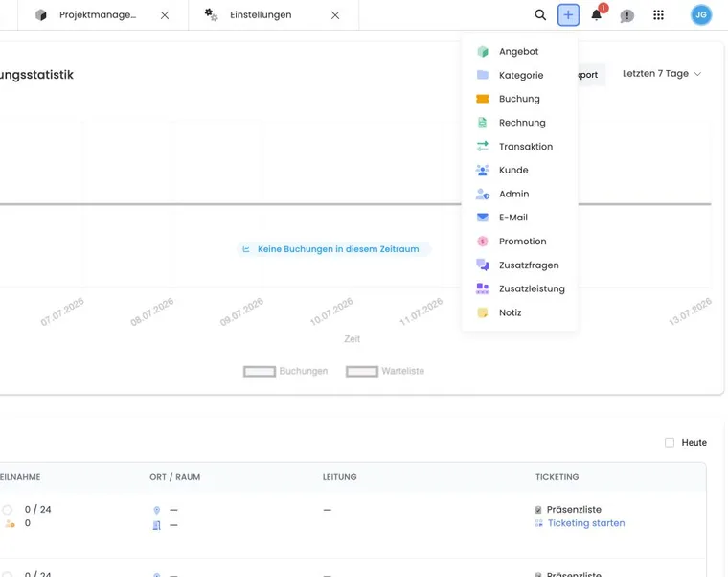
Task: Tick the Heute checkbox
Action: [x=669, y=442]
